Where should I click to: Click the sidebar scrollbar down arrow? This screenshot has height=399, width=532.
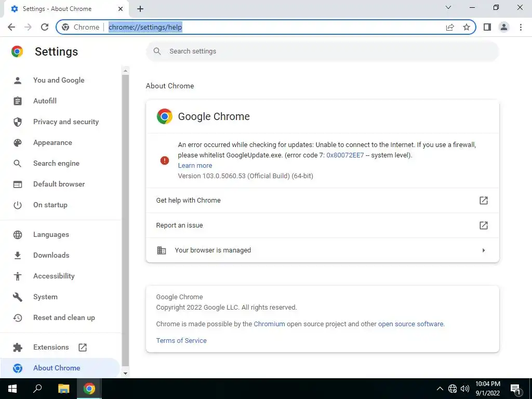125,373
